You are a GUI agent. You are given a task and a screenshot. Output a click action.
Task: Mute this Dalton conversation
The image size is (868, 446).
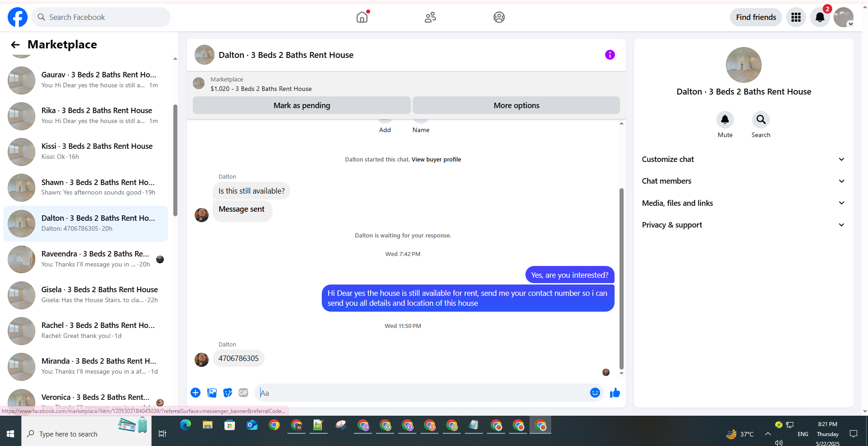725,120
